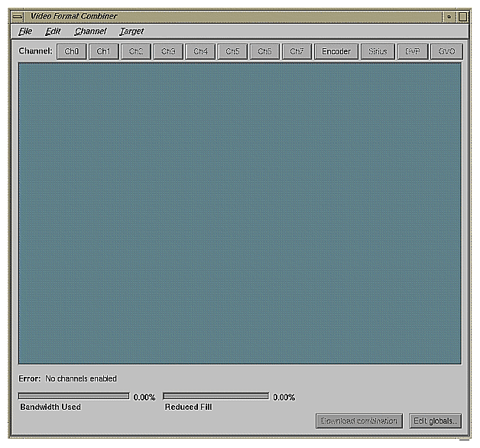
Task: Click the 'No channels enabled' error text
Action: click(x=81, y=378)
